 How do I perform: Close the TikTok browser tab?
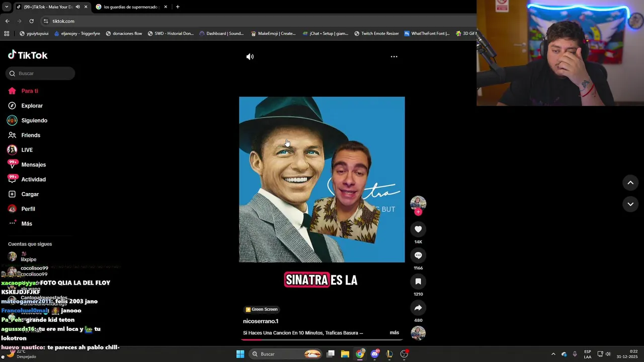(86, 7)
